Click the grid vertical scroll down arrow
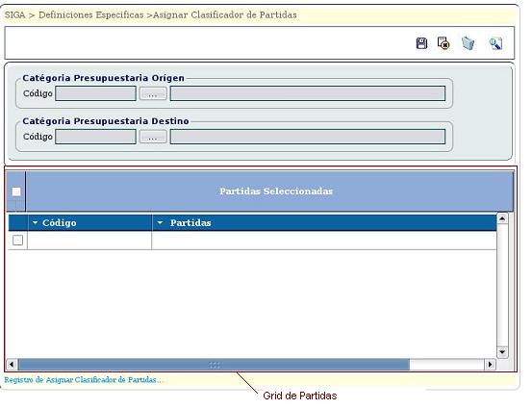 coord(502,352)
